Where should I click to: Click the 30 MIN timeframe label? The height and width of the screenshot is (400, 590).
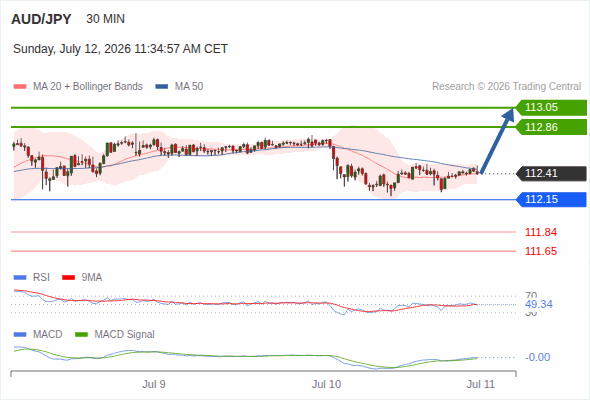105,19
